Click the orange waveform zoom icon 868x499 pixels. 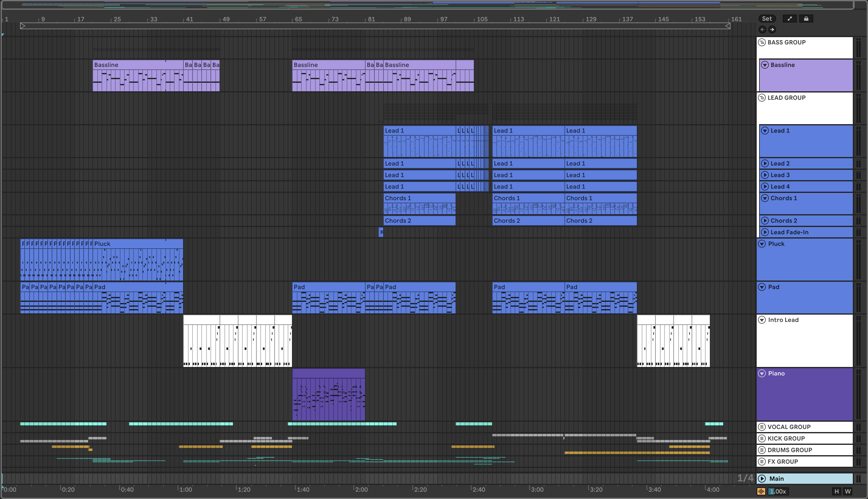tap(761, 491)
